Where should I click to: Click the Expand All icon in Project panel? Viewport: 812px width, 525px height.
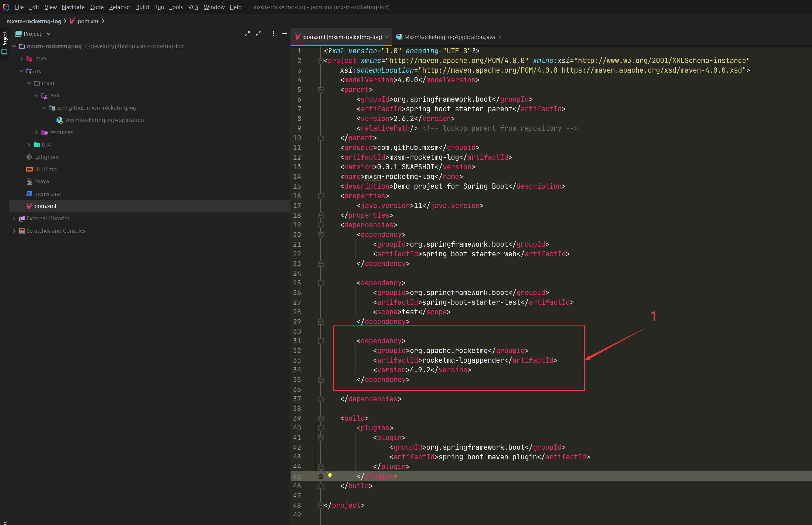[x=247, y=34]
